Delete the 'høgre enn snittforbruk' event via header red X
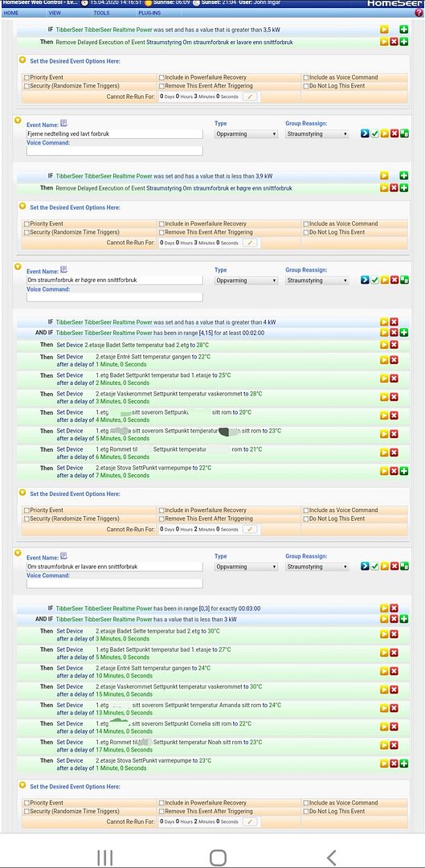 pos(394,280)
